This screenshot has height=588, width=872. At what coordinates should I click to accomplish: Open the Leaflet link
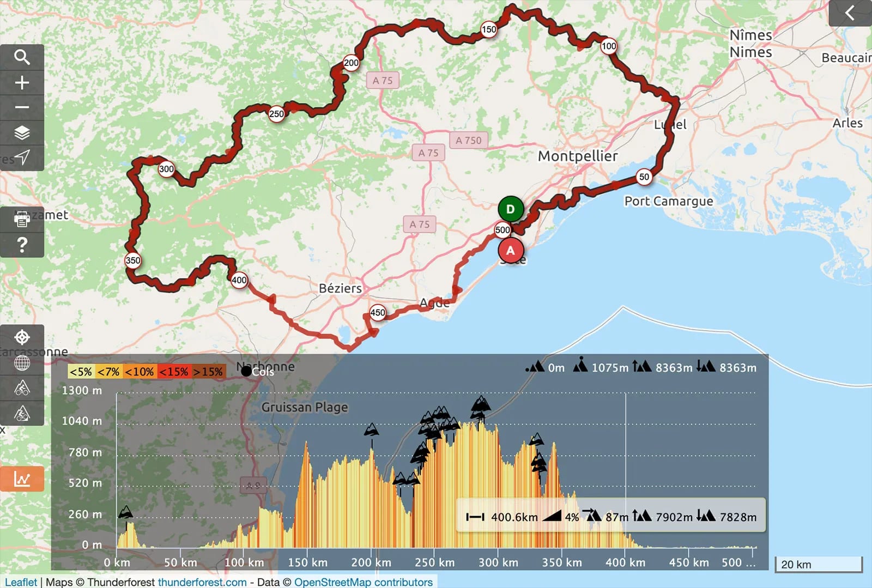[x=21, y=582]
